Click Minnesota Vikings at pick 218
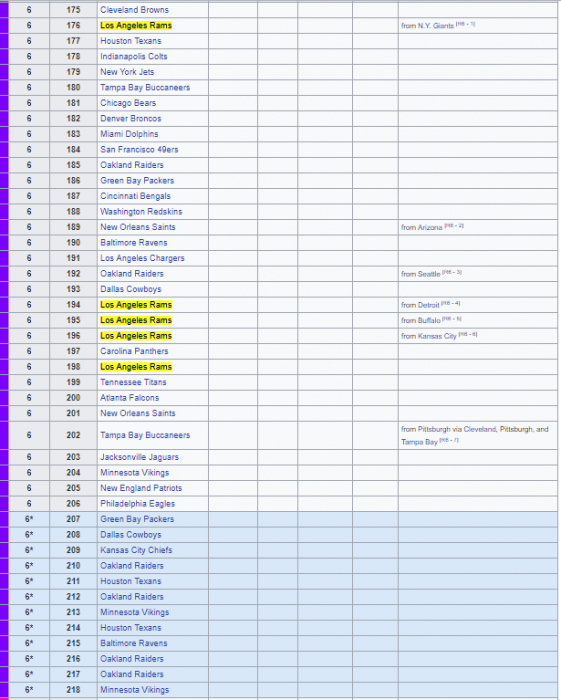 [134, 690]
